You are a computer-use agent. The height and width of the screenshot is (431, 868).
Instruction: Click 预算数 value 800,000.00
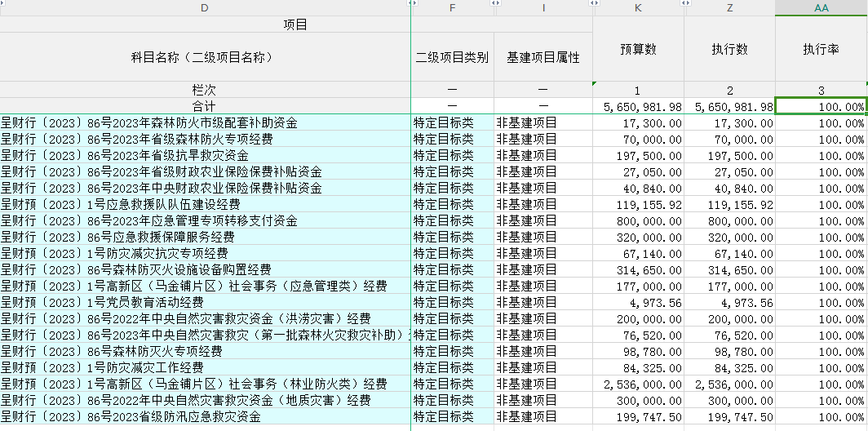638,221
